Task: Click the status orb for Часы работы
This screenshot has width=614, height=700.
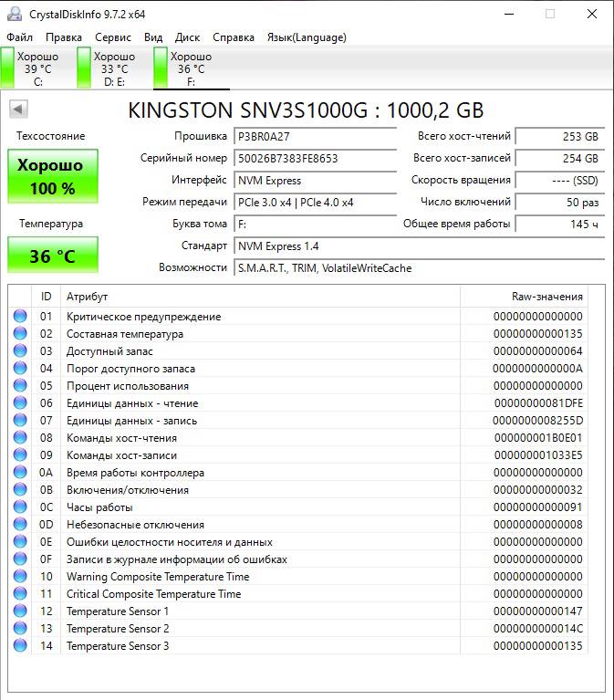Action: tap(20, 507)
